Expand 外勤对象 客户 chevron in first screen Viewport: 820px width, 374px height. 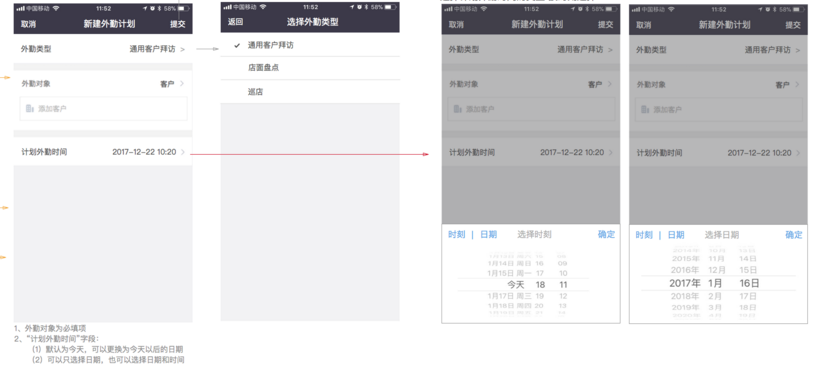point(182,84)
